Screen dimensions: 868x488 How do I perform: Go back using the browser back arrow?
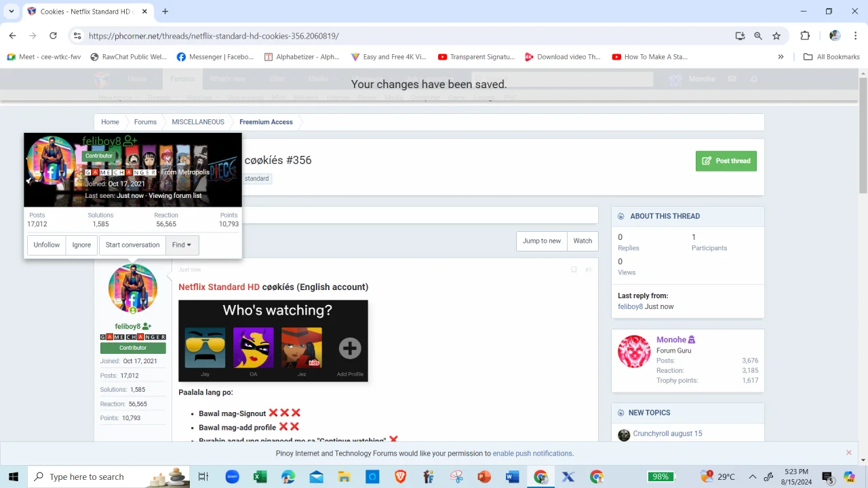point(12,36)
